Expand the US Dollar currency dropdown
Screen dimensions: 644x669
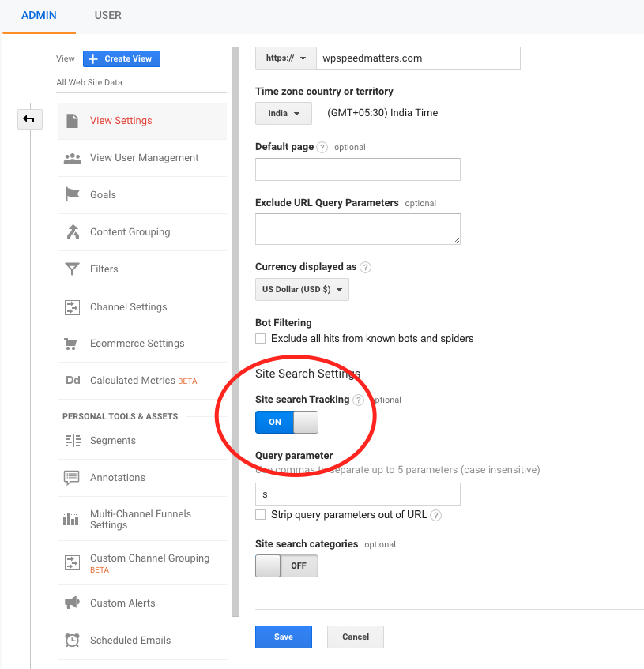pos(302,290)
